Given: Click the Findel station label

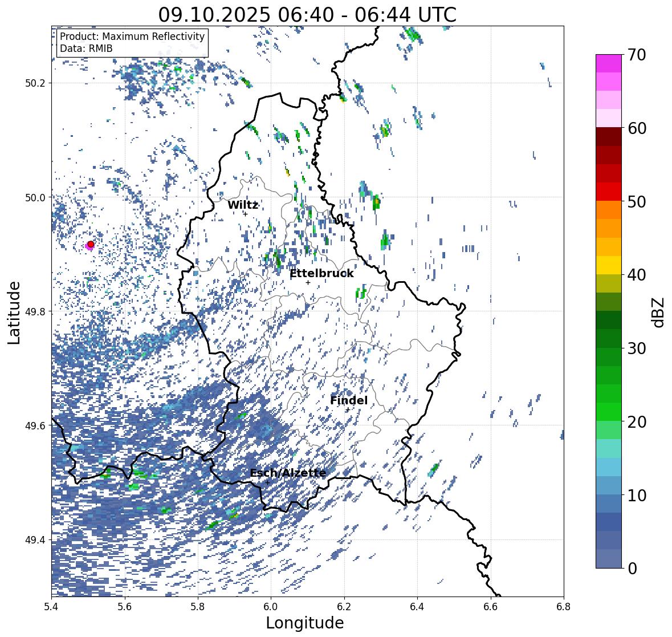Looking at the screenshot, I should pos(349,400).
